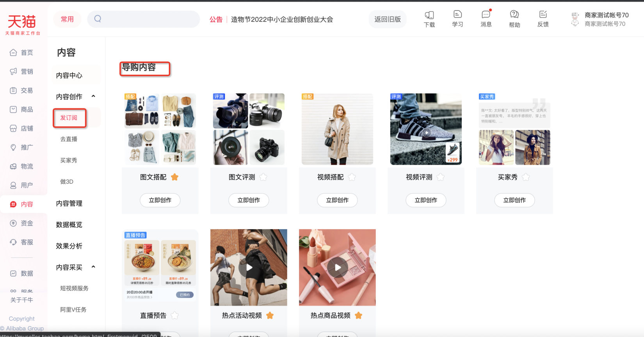
Task: Collapse the 内容创作 section
Action: (93, 96)
